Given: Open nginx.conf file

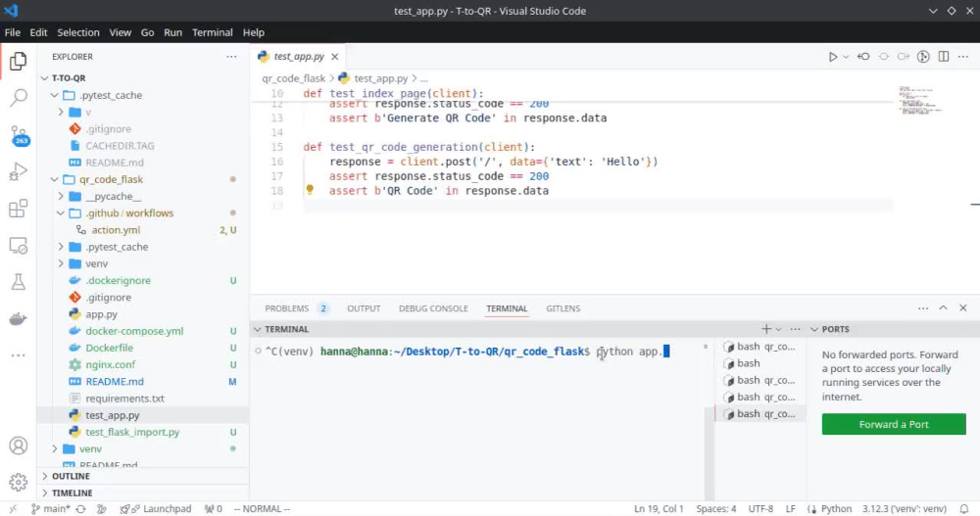Looking at the screenshot, I should click(x=111, y=365).
